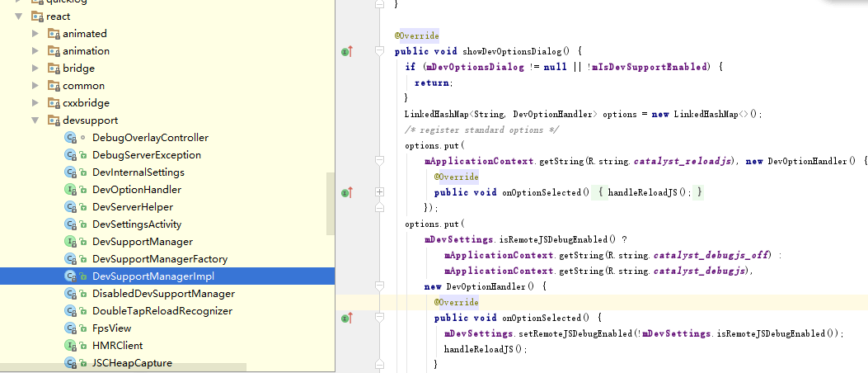The image size is (868, 373).
Task: Open DoubleTapReloadRecognizer file
Action: point(162,311)
